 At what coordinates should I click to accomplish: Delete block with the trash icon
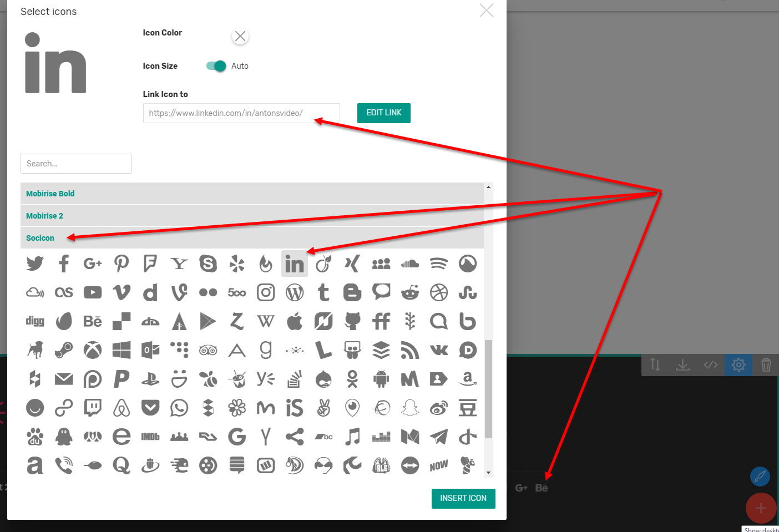766,365
